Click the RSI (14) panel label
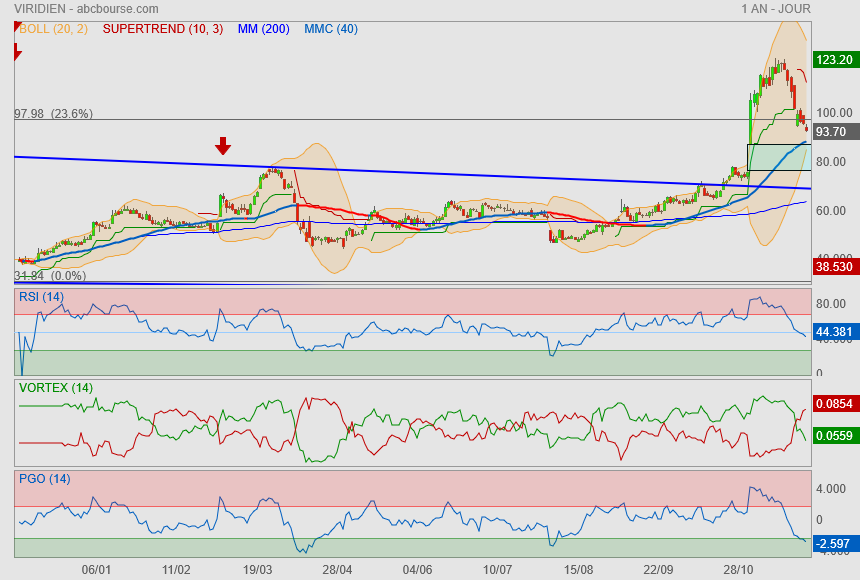860x580 pixels. (41, 296)
